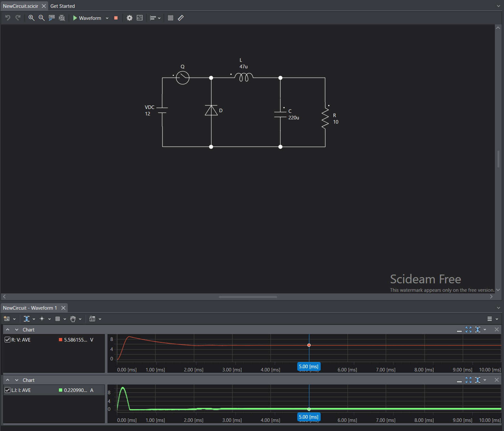Click the waveform grid display icon
Viewport: 504px width, 431px height.
click(x=58, y=319)
